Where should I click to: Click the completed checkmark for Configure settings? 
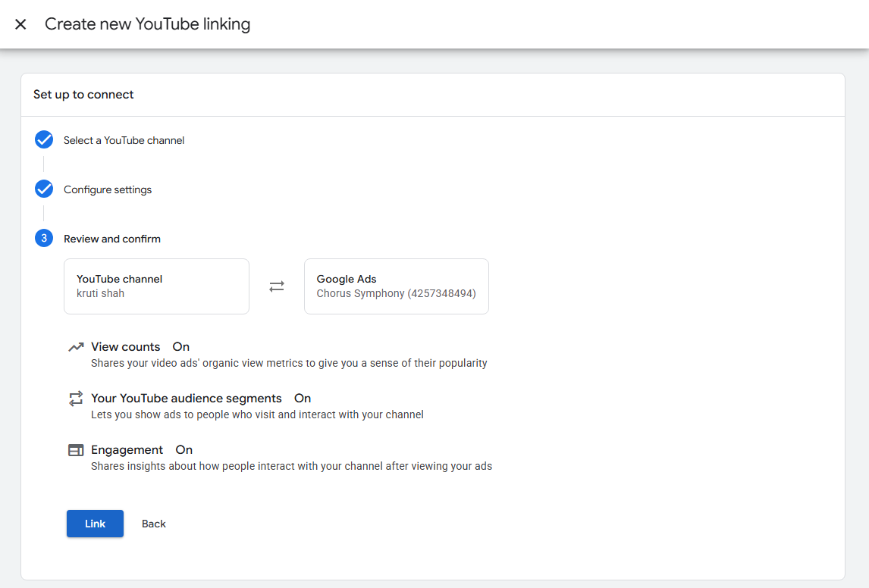(43, 189)
